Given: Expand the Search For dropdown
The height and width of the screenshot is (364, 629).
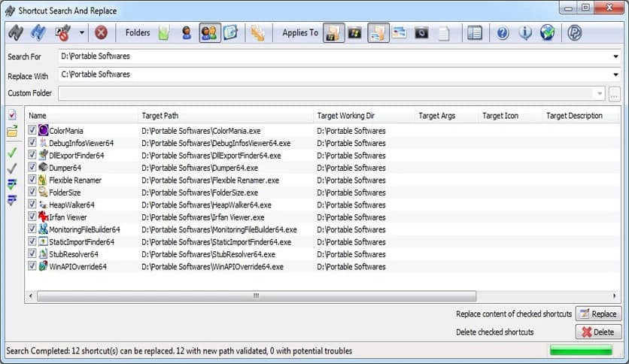Looking at the screenshot, I should pos(615,56).
